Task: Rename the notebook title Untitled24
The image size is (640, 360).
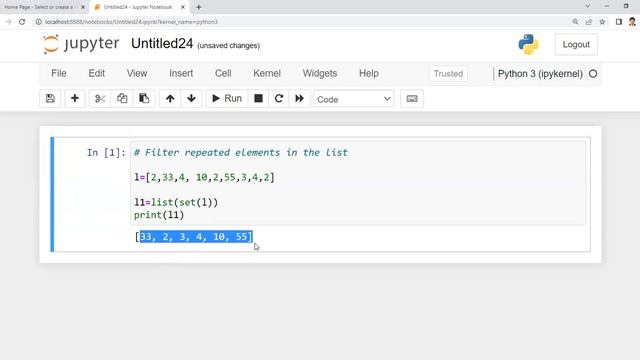Action: 162,44
